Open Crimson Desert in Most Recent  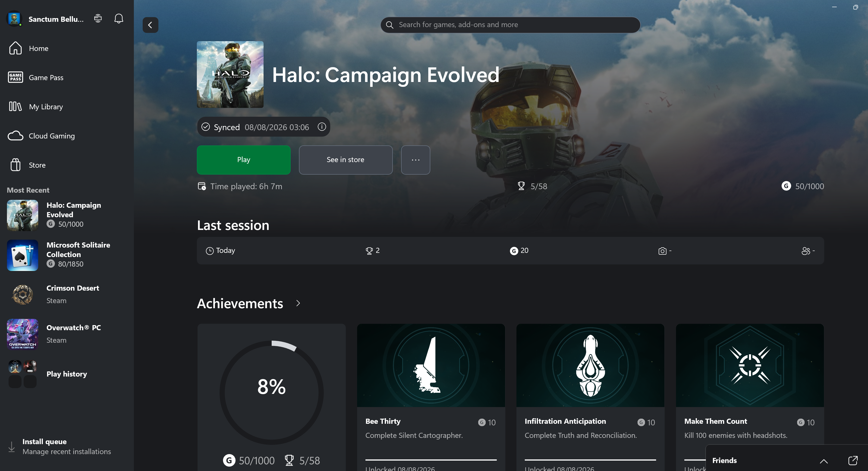tap(67, 295)
